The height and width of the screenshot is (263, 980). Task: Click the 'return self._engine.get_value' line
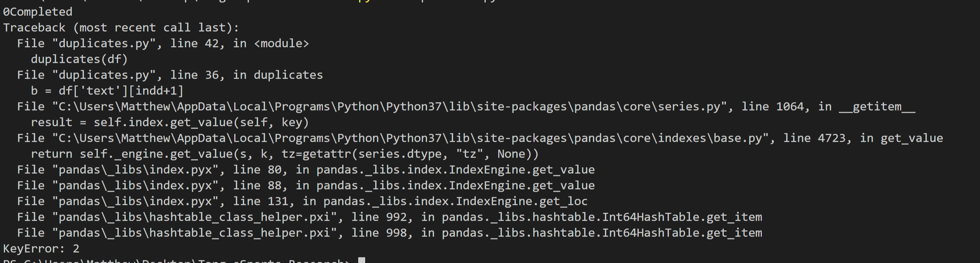tap(285, 154)
